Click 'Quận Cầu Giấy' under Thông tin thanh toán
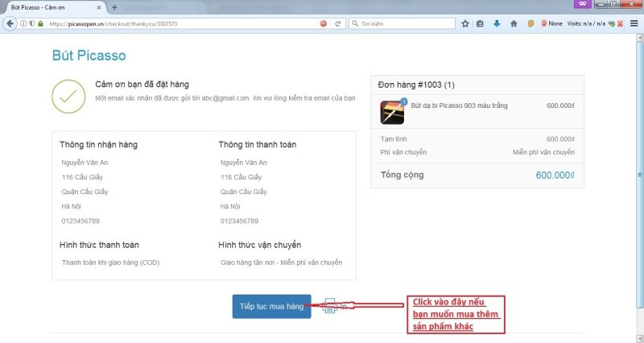The height and width of the screenshot is (343, 644). click(244, 192)
